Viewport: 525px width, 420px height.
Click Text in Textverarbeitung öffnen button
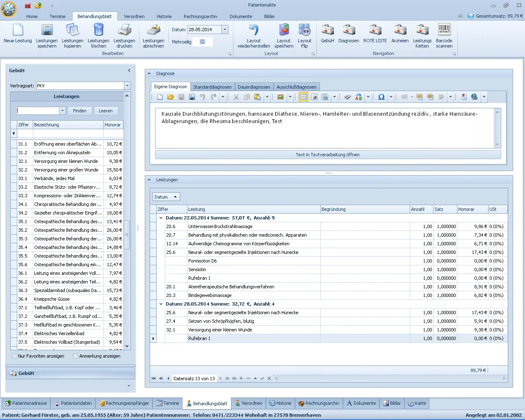(x=328, y=155)
